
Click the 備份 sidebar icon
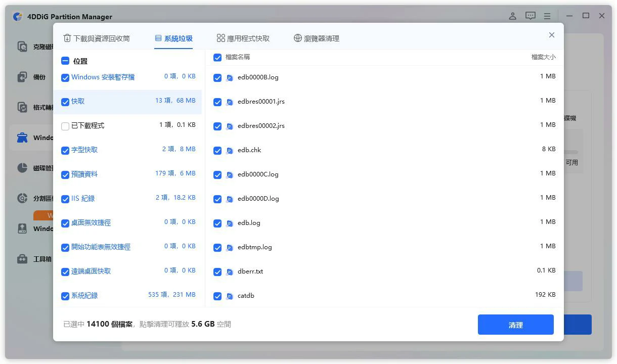22,77
